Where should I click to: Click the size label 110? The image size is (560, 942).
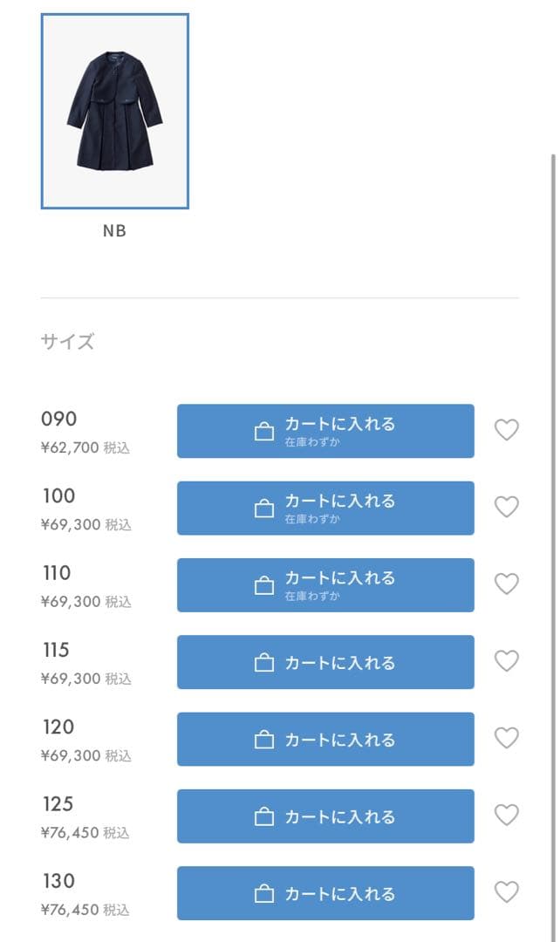pyautogui.click(x=57, y=571)
